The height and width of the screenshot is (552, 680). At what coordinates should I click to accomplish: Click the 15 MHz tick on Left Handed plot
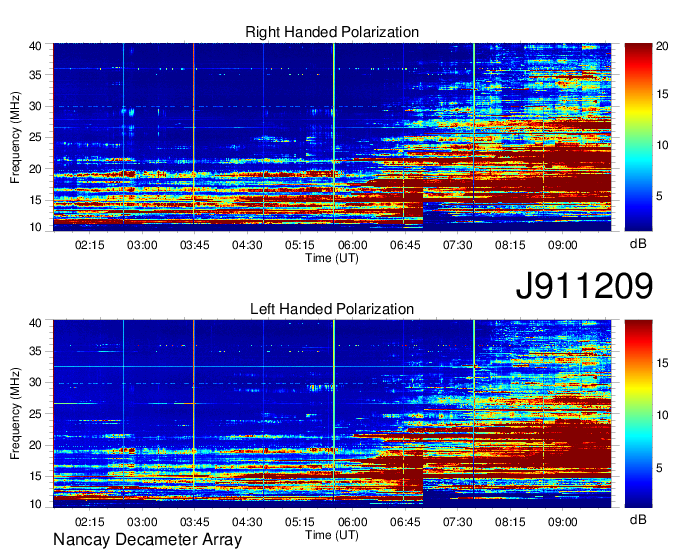tap(36, 476)
